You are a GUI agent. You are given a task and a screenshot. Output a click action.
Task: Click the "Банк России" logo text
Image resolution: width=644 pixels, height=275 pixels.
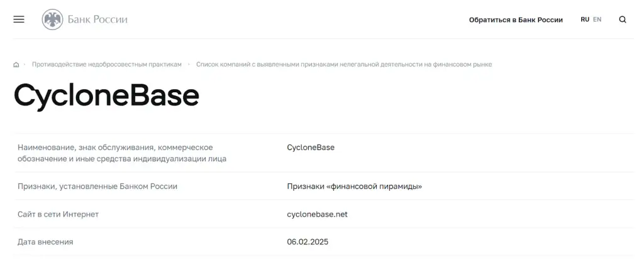97,19
